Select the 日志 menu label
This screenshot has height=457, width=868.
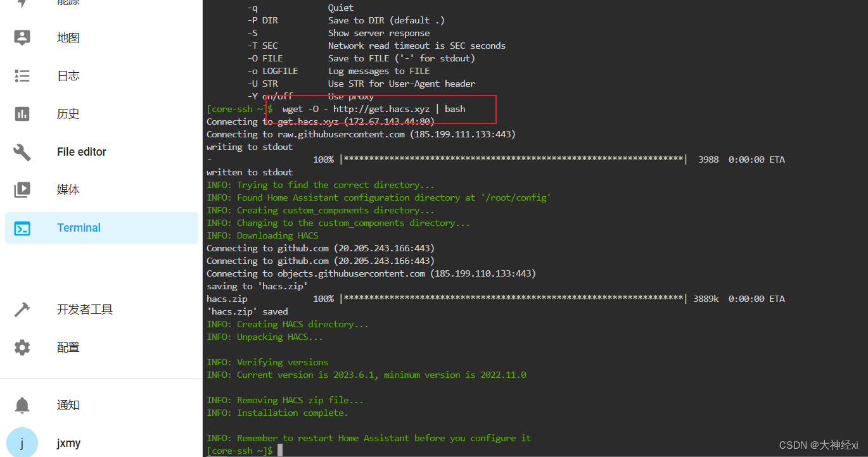point(68,76)
